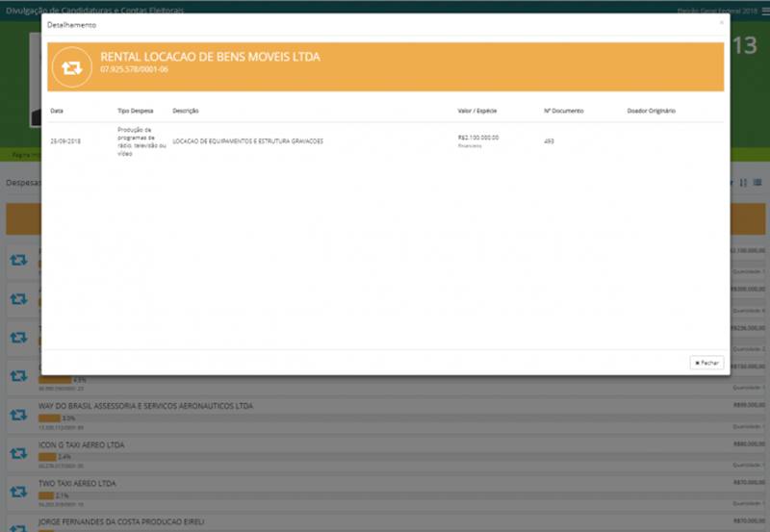Click the Nº Documento column header

click(x=564, y=111)
